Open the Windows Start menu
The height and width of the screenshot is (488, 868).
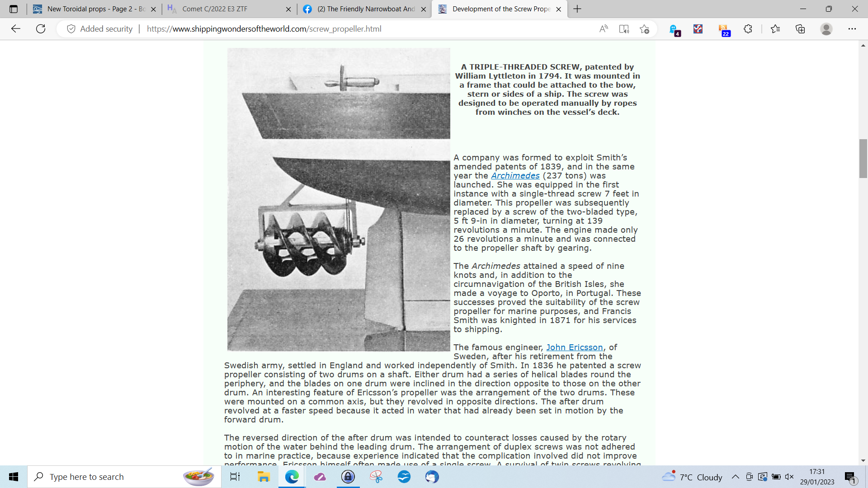14,477
